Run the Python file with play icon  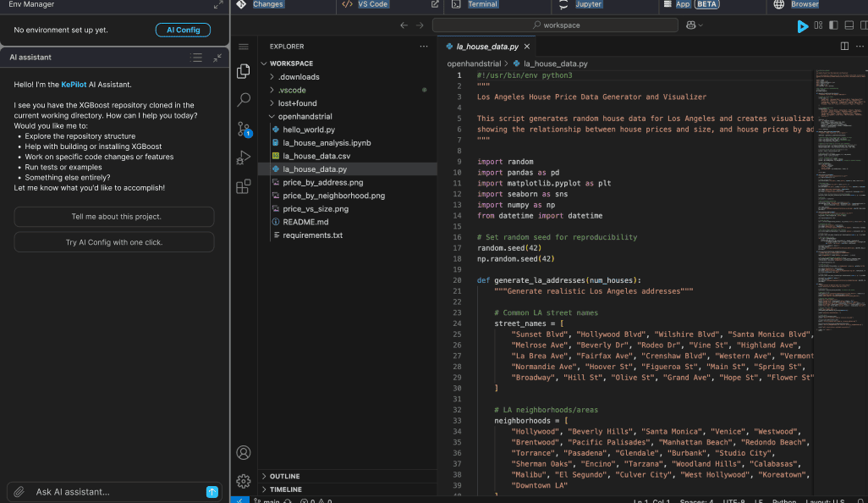pos(802,26)
